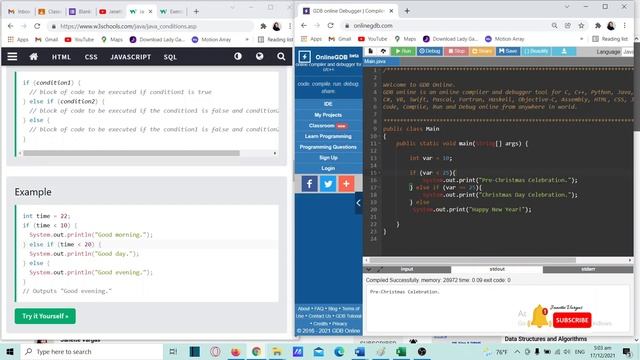Screen dimensions: 640x360
Task: Click the red SUBSCRIBE button overlay
Action: point(572,320)
